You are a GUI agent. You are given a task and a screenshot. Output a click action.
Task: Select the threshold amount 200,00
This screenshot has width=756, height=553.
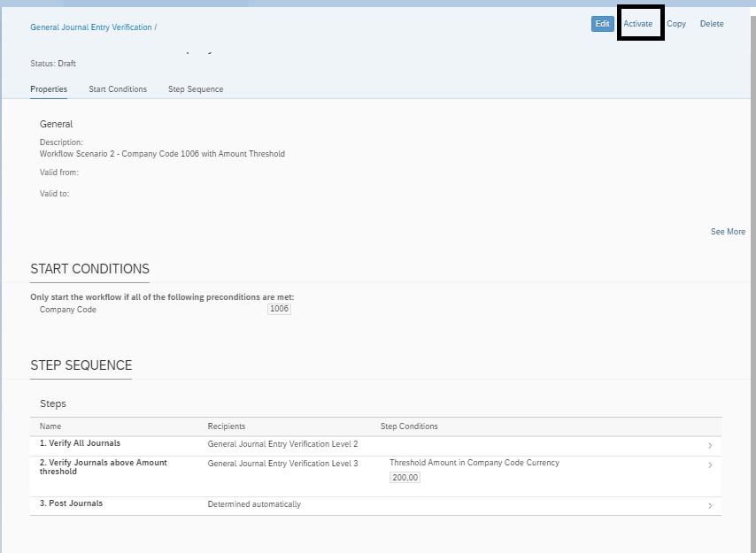click(x=405, y=478)
